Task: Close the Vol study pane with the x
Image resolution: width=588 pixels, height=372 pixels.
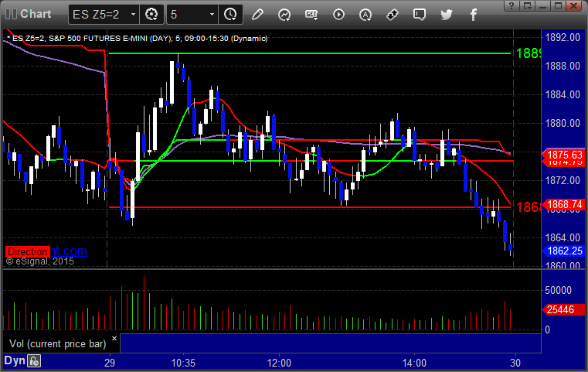Action: [x=114, y=338]
